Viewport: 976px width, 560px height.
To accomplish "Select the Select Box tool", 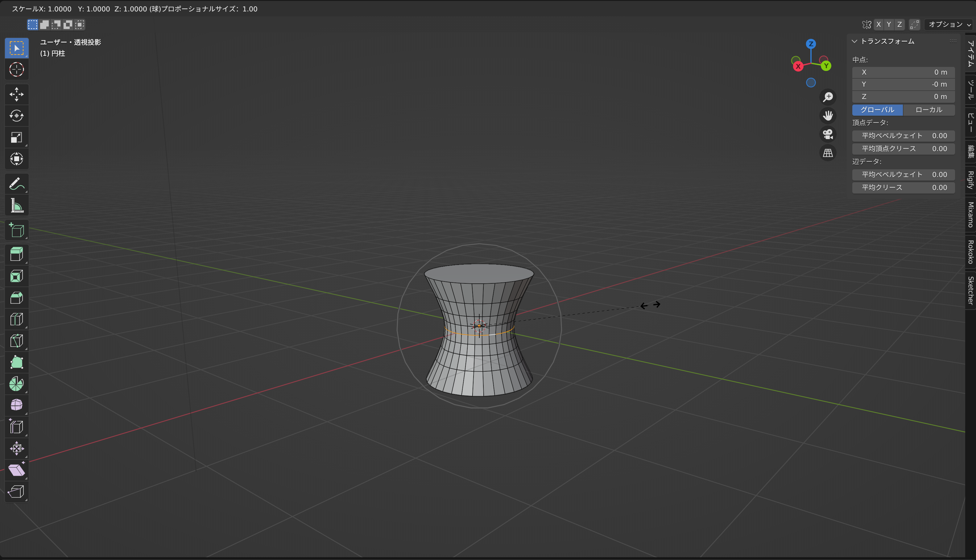I will [17, 48].
